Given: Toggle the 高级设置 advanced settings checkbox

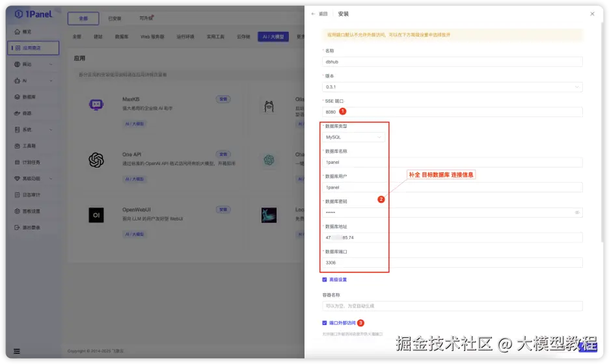Looking at the screenshot, I should pyautogui.click(x=324, y=279).
